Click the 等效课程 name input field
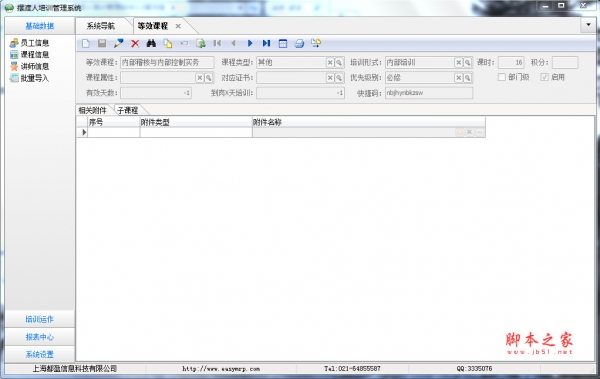 pos(167,62)
